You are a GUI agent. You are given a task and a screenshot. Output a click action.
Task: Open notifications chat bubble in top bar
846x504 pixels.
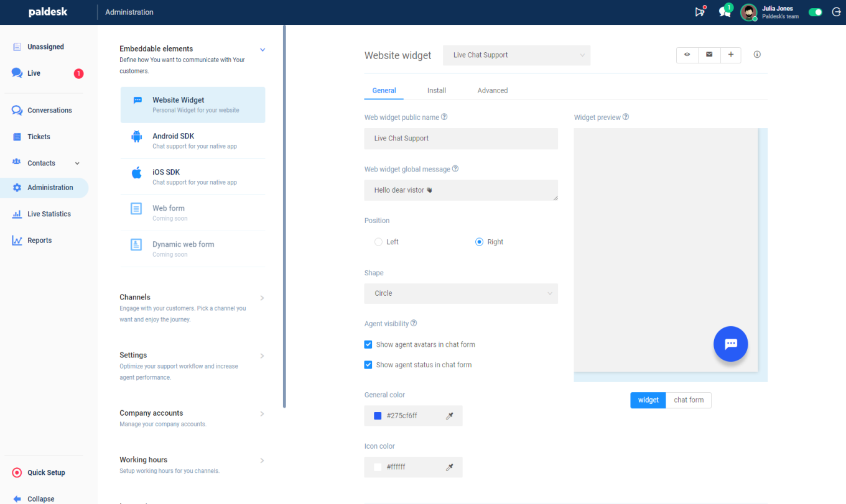[x=724, y=12]
